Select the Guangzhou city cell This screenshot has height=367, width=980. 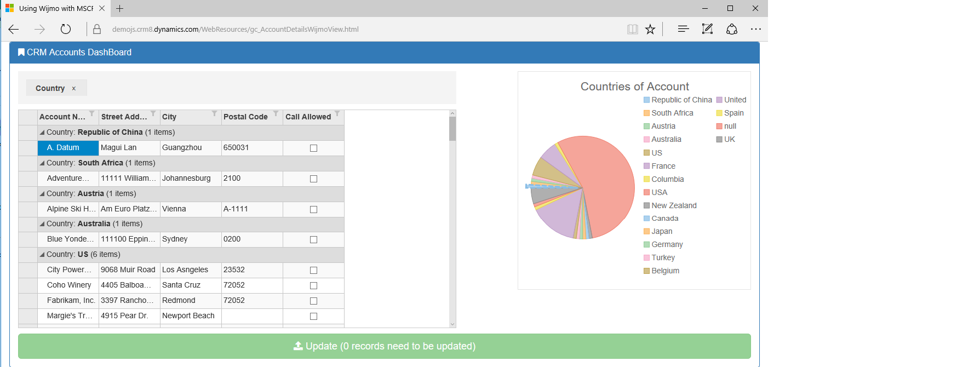pos(191,148)
